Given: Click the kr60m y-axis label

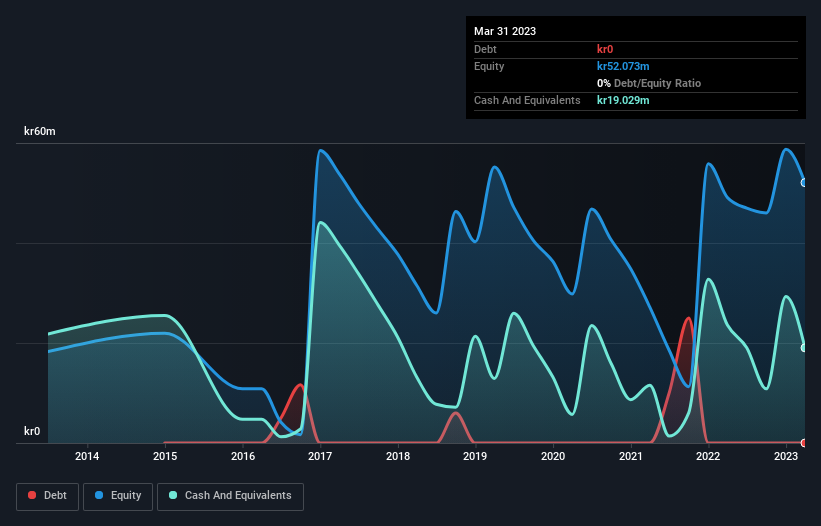Looking at the screenshot, I should [40, 131].
